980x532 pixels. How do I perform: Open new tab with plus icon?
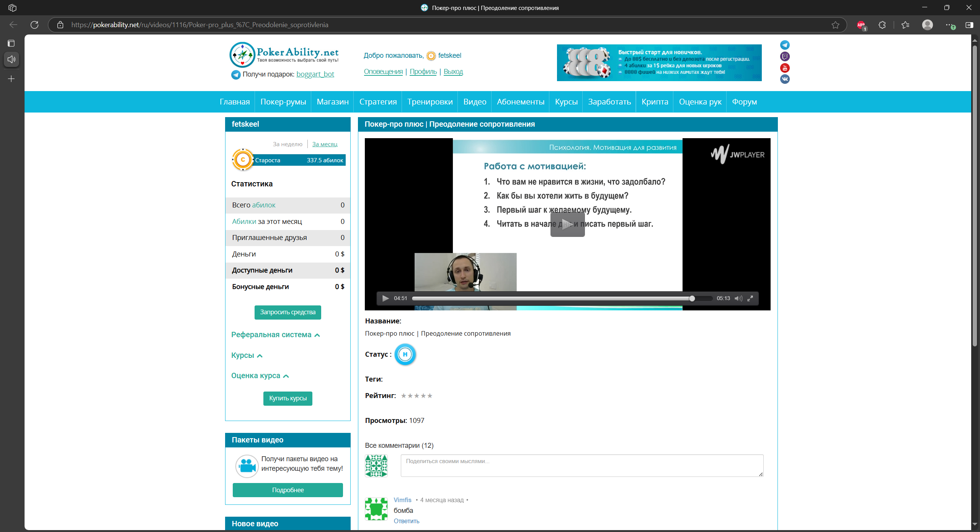coord(11,79)
